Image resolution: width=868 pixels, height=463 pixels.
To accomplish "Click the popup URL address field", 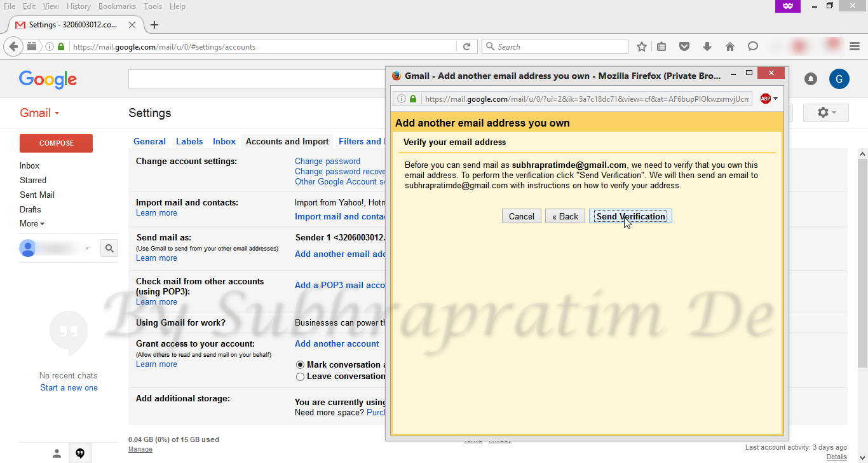I will point(588,99).
